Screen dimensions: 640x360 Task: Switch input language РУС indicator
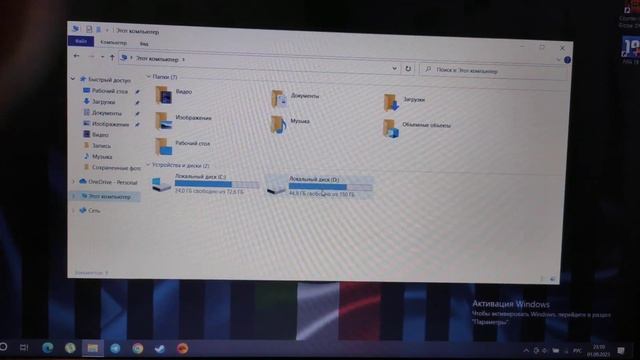tap(577, 351)
